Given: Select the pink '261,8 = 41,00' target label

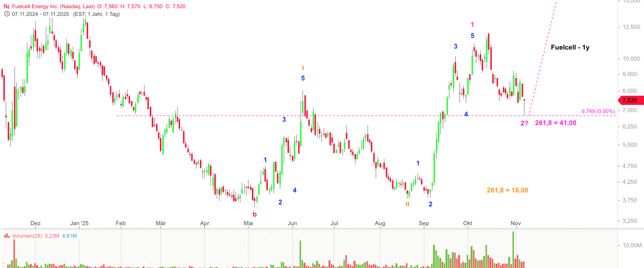Looking at the screenshot, I should [x=555, y=123].
